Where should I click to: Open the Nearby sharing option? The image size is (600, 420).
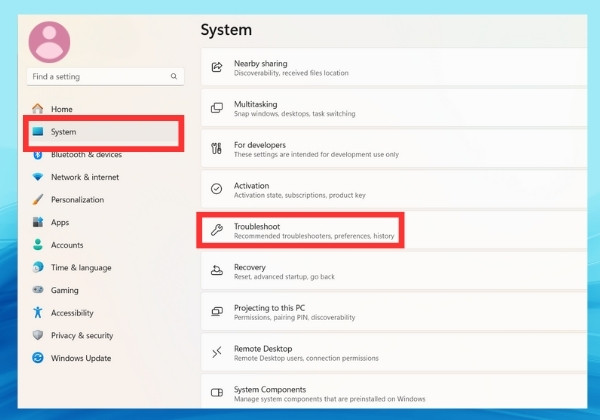[394, 67]
